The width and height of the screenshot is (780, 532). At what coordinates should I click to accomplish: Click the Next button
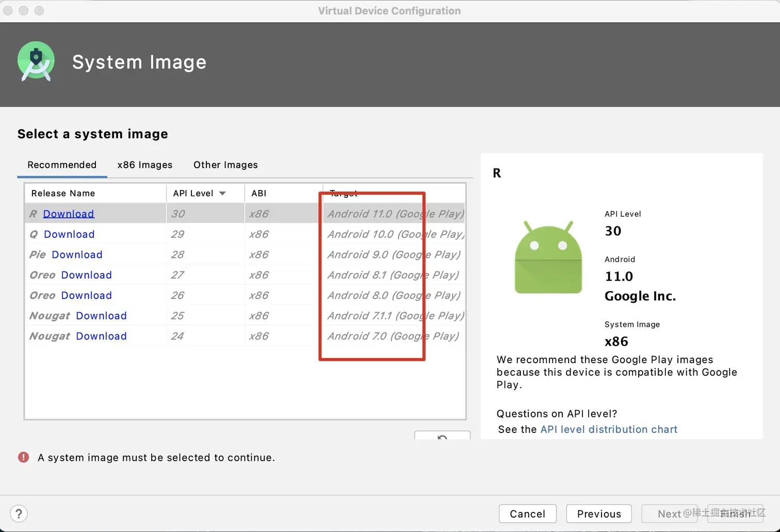[x=669, y=514]
